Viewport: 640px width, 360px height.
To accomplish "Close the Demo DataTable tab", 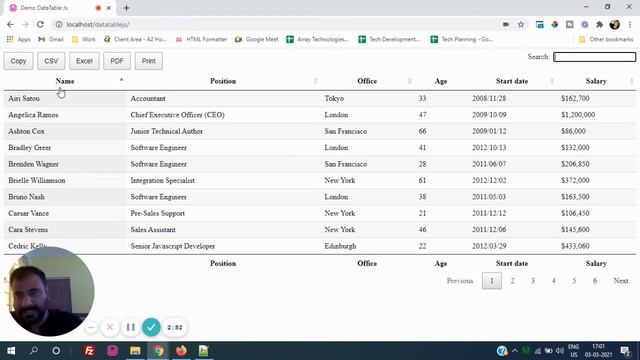I will click(109, 8).
